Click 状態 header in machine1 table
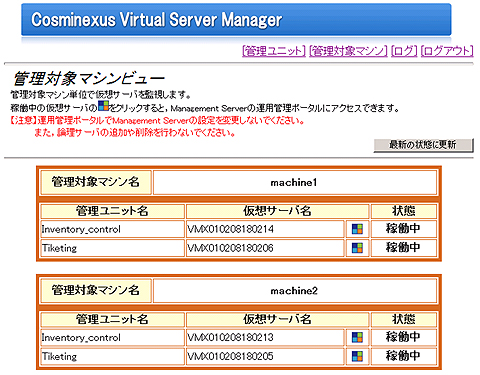 [404, 211]
